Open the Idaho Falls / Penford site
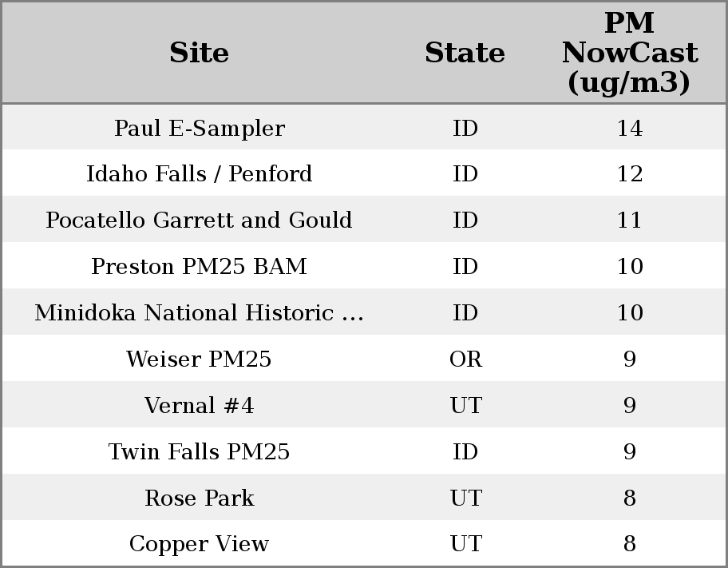The image size is (728, 568). (x=199, y=174)
